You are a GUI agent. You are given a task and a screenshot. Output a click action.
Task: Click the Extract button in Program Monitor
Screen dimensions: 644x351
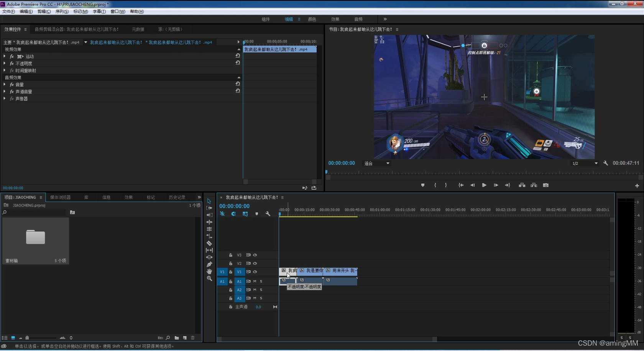(534, 185)
